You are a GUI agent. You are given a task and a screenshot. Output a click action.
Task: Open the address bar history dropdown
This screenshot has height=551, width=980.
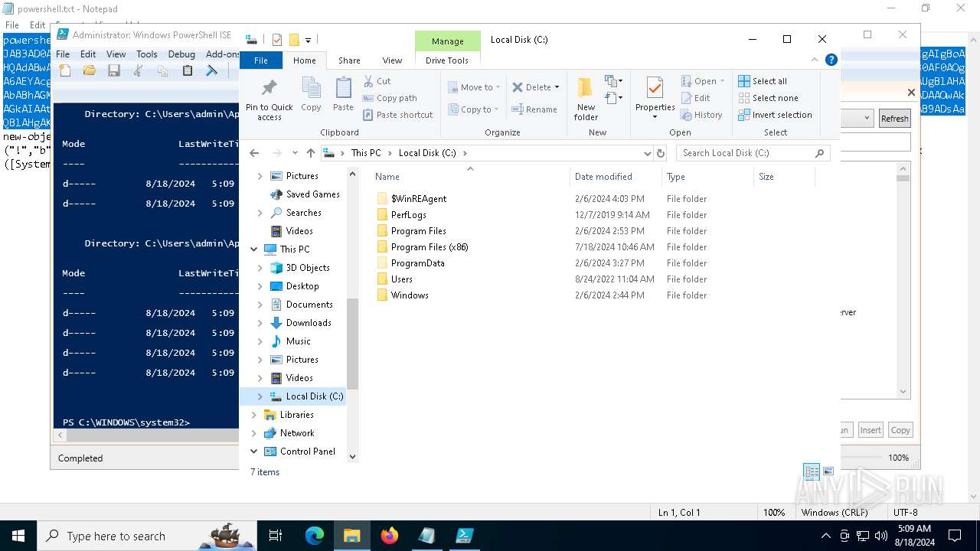click(x=648, y=153)
